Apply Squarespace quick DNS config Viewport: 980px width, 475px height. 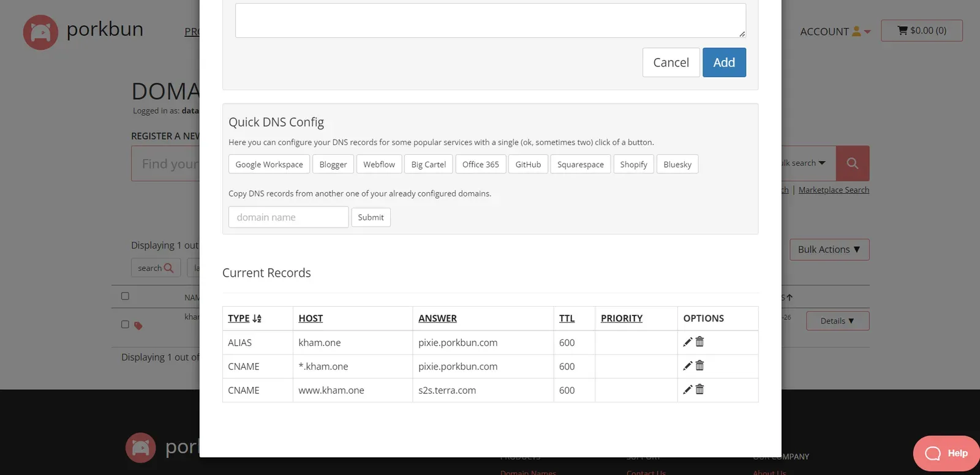tap(581, 164)
